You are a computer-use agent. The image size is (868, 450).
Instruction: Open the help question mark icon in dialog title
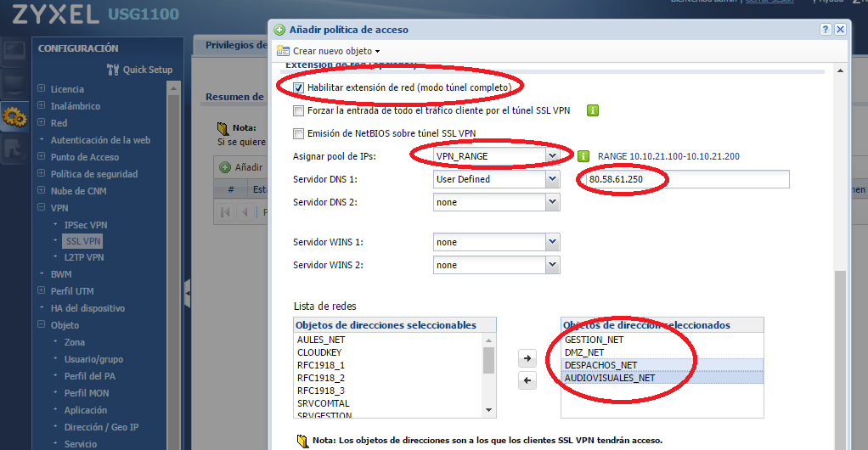click(x=826, y=30)
